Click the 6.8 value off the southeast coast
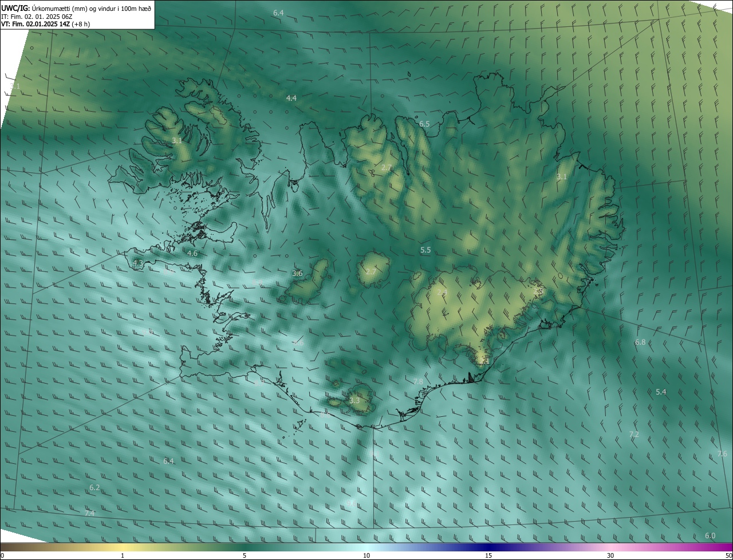Viewport: 733px width, 560px height. 640,342
